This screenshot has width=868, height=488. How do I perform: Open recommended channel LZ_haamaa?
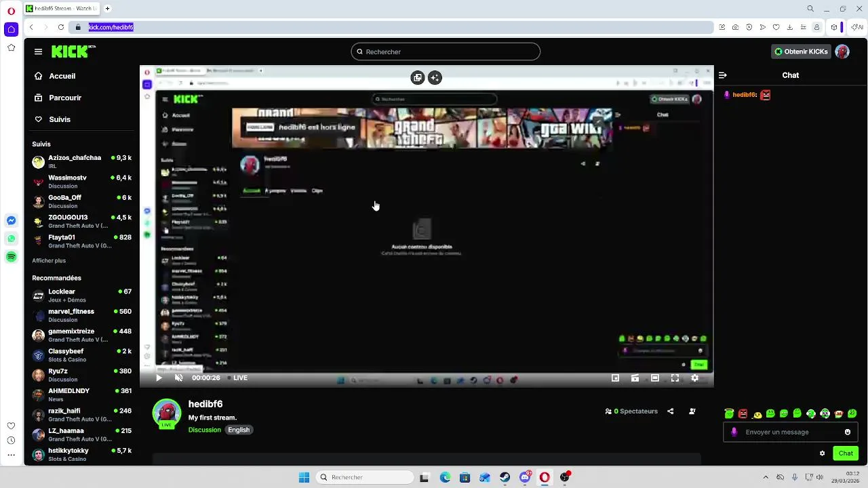pyautogui.click(x=81, y=434)
